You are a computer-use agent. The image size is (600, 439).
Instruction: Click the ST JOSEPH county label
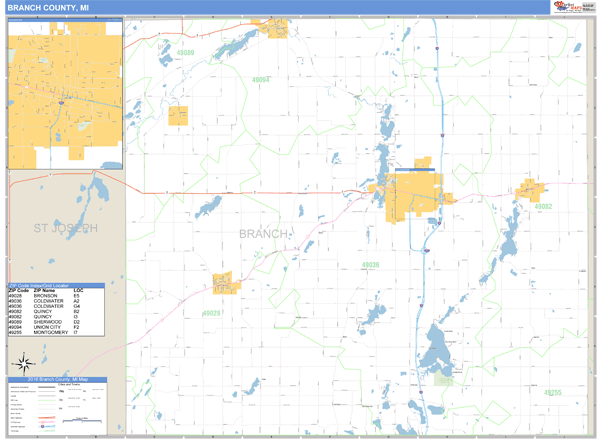click(x=65, y=229)
